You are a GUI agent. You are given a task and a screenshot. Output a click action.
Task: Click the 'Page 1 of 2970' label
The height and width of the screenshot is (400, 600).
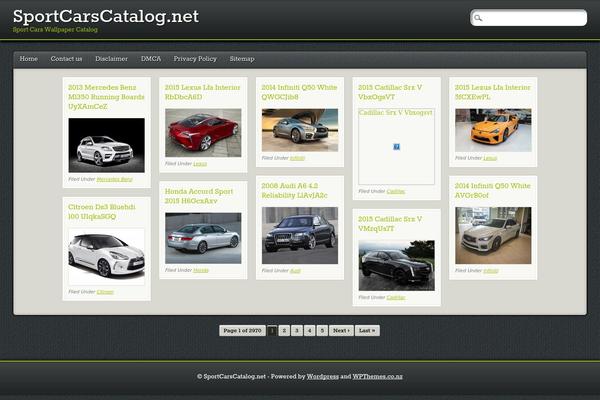pyautogui.click(x=242, y=330)
